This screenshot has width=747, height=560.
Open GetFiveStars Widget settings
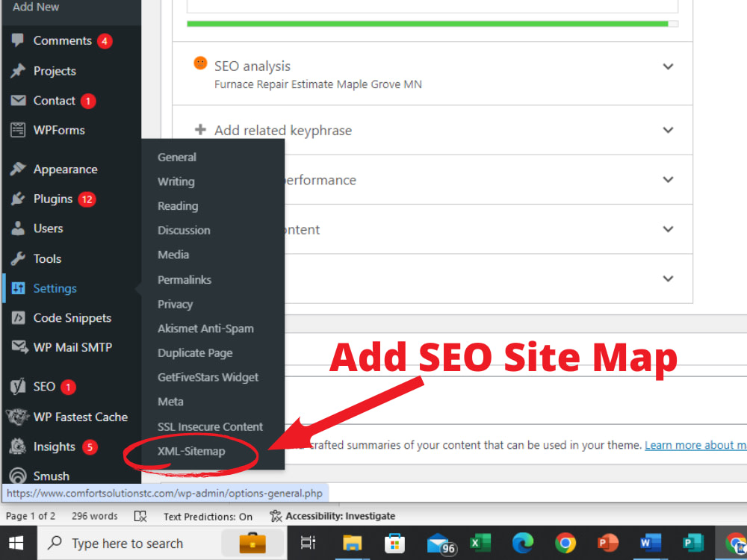pyautogui.click(x=208, y=377)
